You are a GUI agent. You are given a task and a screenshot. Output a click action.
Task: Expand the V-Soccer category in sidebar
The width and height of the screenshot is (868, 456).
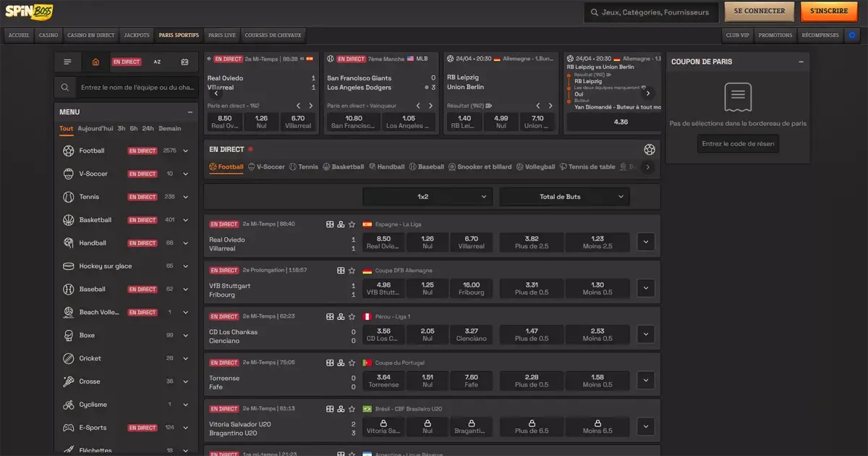click(186, 174)
